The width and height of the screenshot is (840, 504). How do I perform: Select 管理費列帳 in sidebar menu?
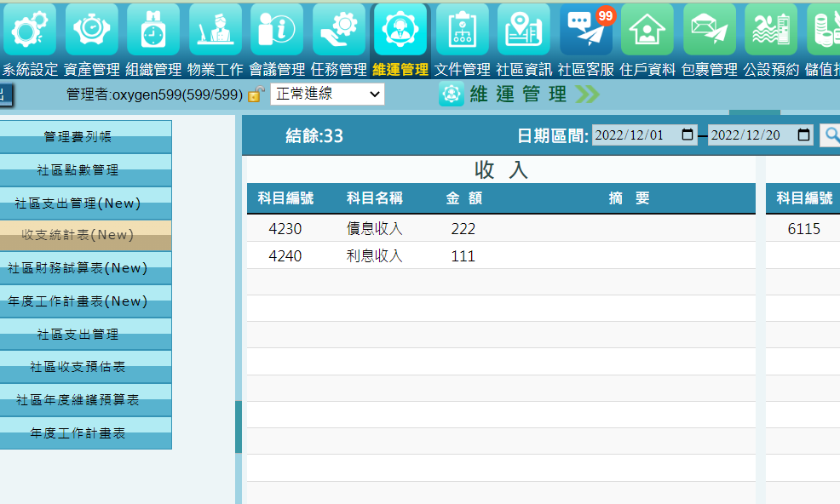[78, 136]
